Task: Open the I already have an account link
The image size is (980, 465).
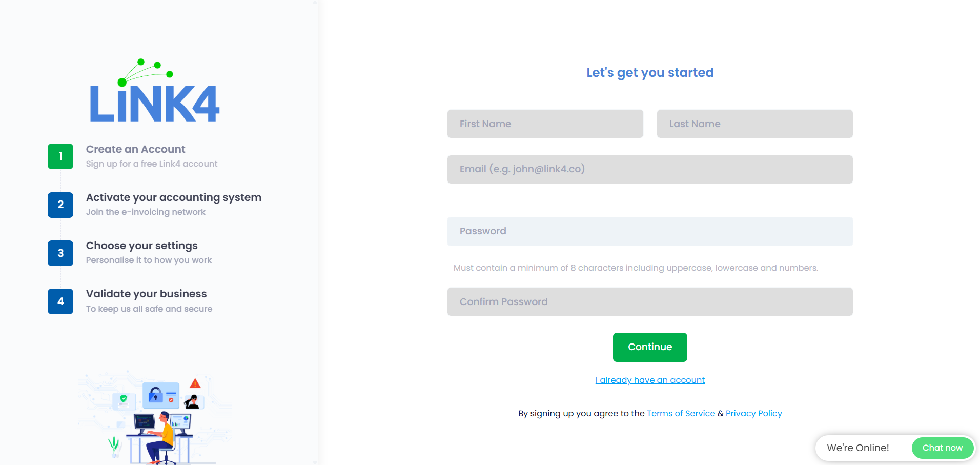Action: 650,380
